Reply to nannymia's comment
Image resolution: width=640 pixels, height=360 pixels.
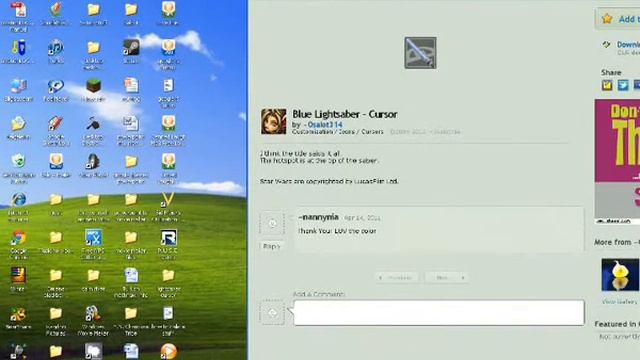pyautogui.click(x=272, y=246)
